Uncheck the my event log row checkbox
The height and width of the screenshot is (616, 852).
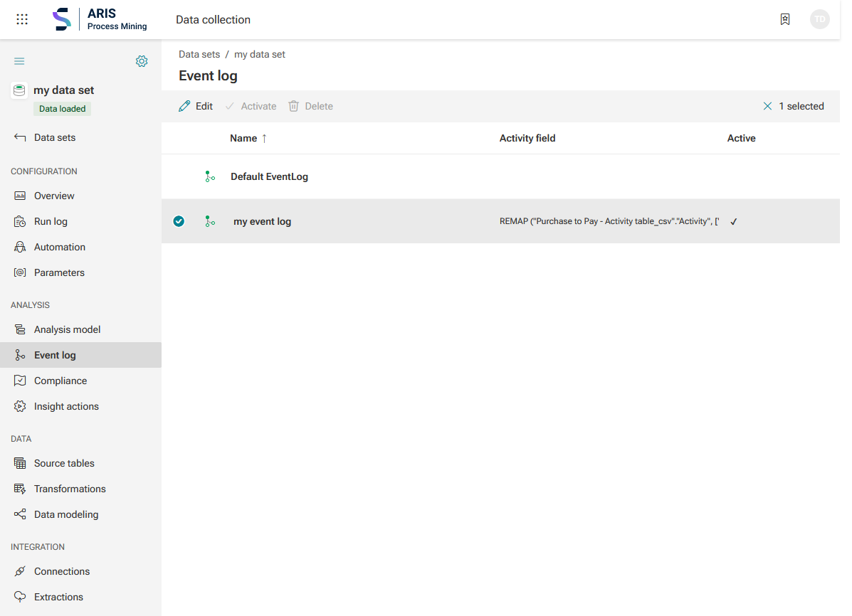179,221
